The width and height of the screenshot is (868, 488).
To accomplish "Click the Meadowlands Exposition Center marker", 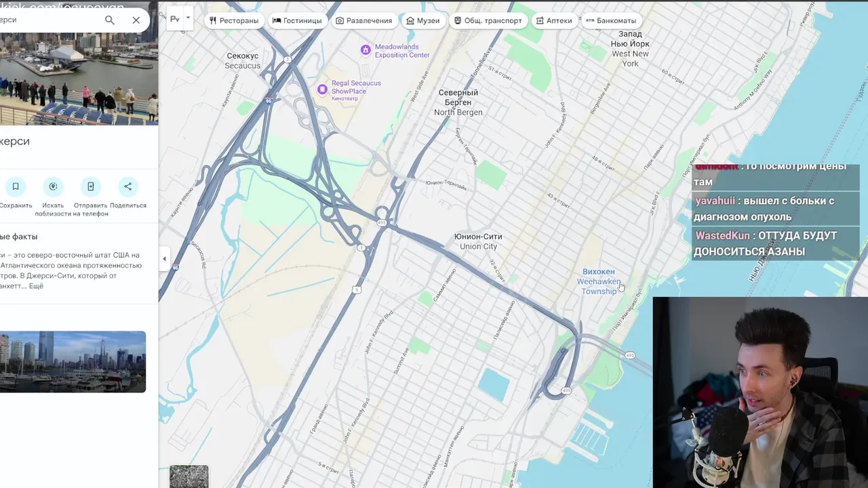I will click(366, 50).
